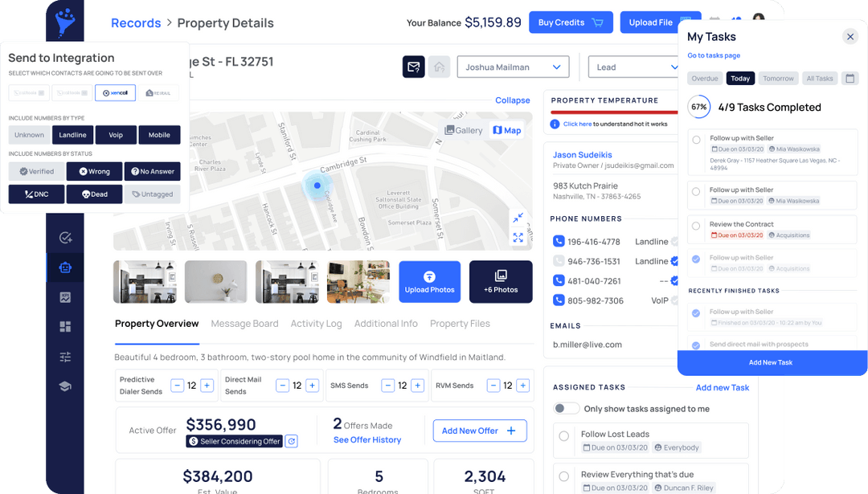Click the blue location marker on the map
This screenshot has width=868, height=494.
click(317, 186)
